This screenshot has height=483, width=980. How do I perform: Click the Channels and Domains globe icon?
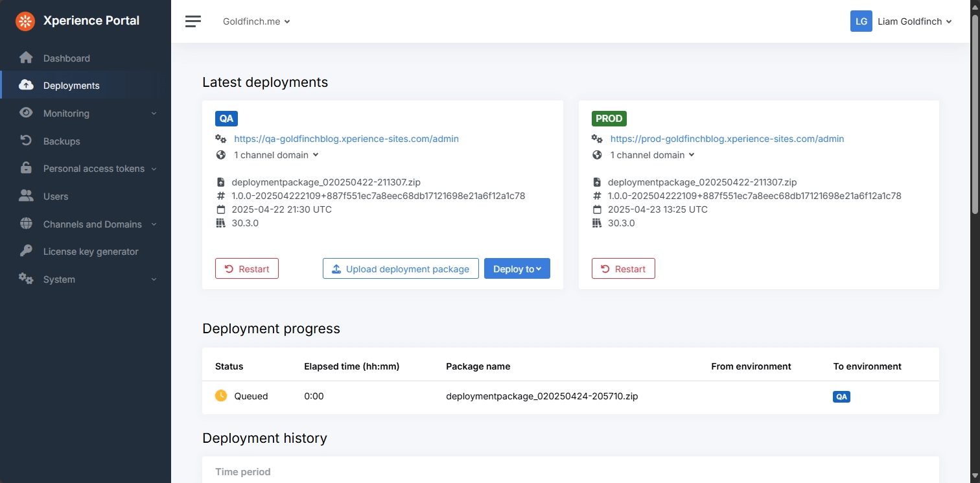coord(26,224)
